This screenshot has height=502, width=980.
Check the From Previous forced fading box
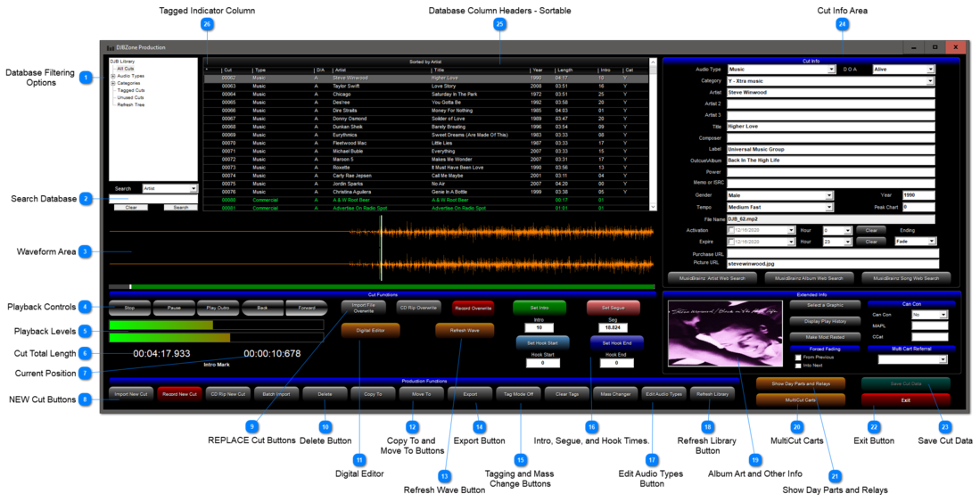[798, 358]
